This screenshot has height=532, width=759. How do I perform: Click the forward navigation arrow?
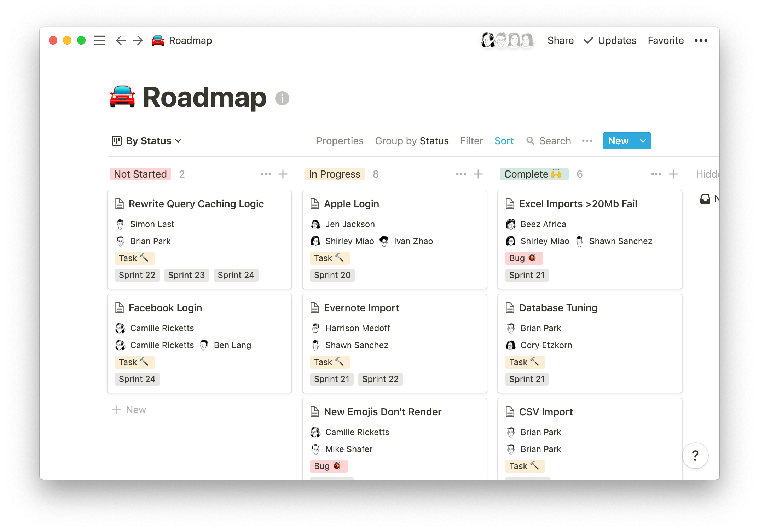click(137, 40)
